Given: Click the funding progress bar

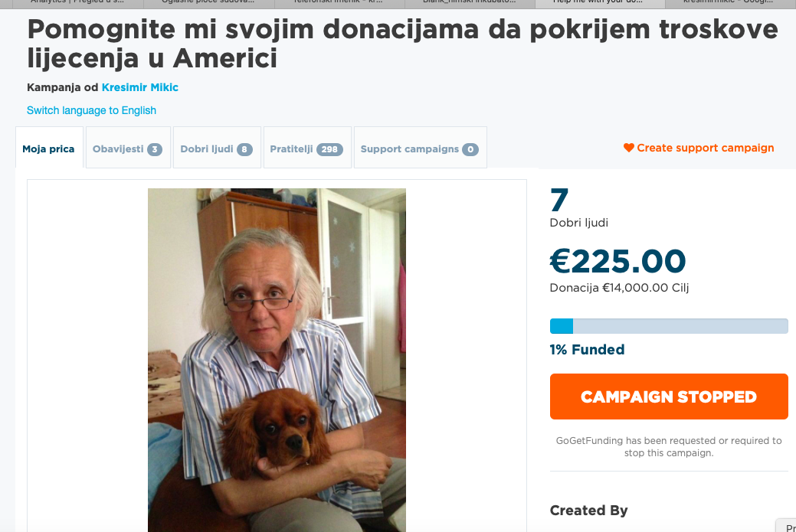Looking at the screenshot, I should (669, 326).
